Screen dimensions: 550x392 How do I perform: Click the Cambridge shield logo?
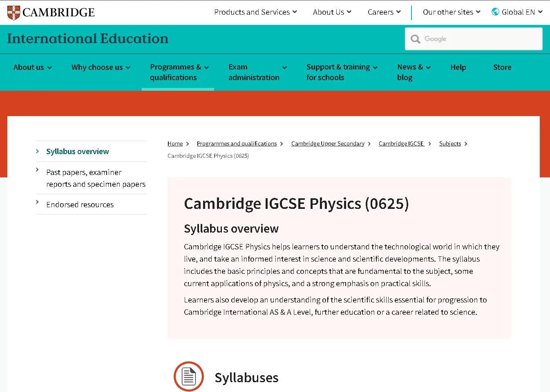tap(13, 12)
